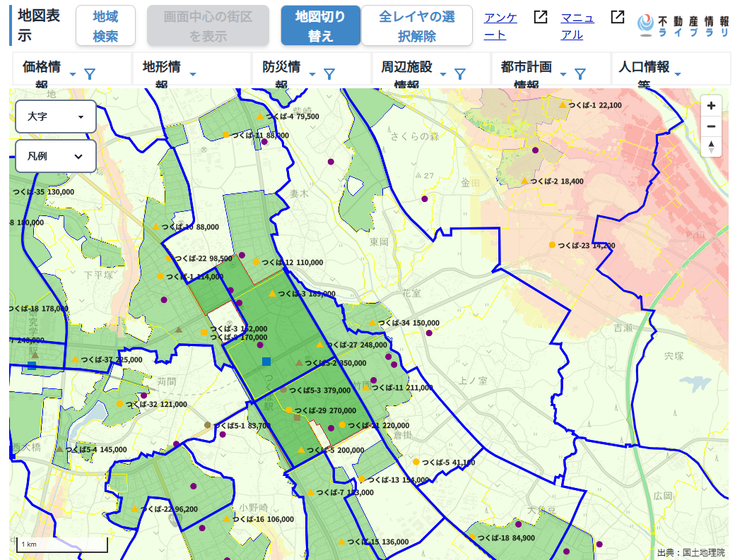The height and width of the screenshot is (560, 747).
Task: Click the 周辺施設情報 filter funnel icon
Action: pos(460,73)
